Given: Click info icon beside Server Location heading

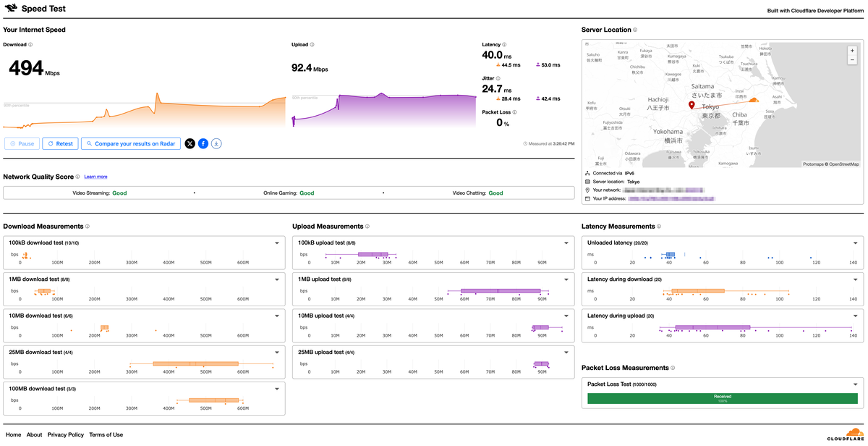Looking at the screenshot, I should click(635, 30).
